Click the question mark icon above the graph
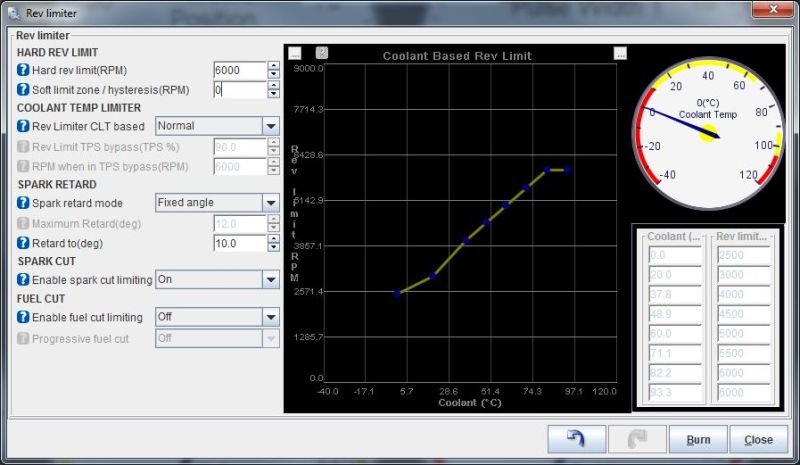The height and width of the screenshot is (465, 800). 321,53
